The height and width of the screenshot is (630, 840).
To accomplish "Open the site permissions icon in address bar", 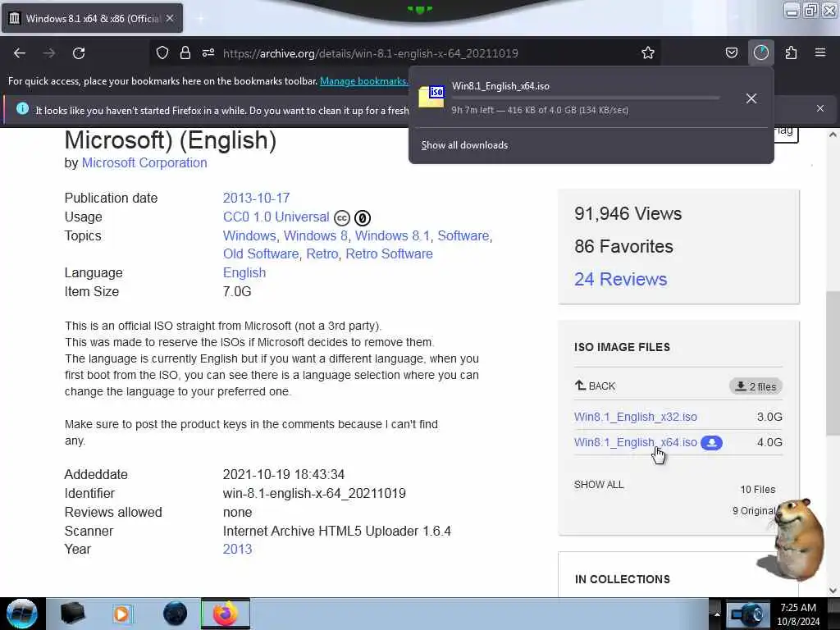I will point(208,53).
